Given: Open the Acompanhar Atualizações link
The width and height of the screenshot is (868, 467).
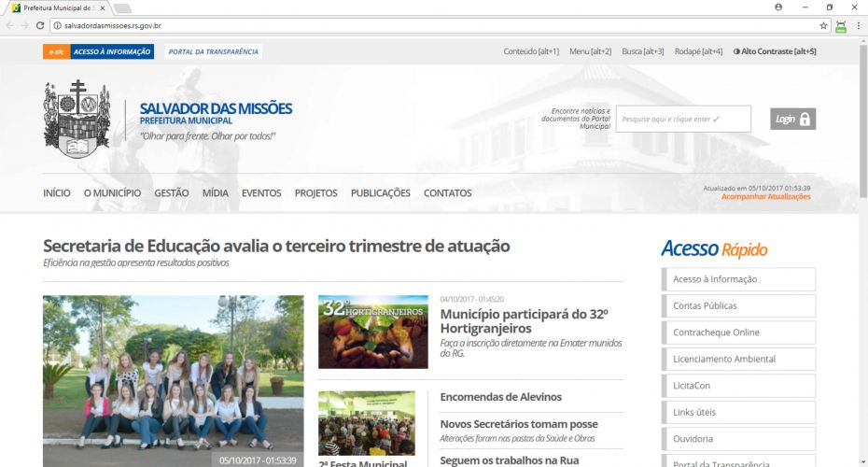Looking at the screenshot, I should tap(765, 197).
